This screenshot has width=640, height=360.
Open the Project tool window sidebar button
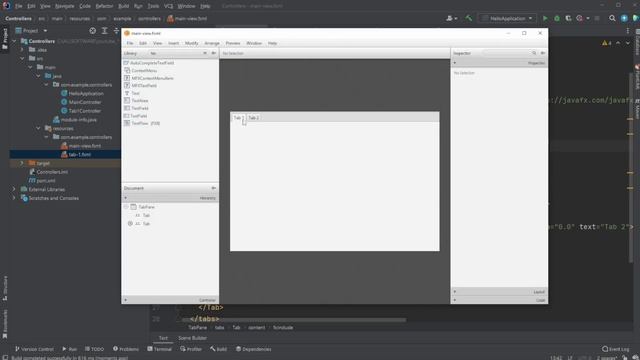click(x=5, y=39)
